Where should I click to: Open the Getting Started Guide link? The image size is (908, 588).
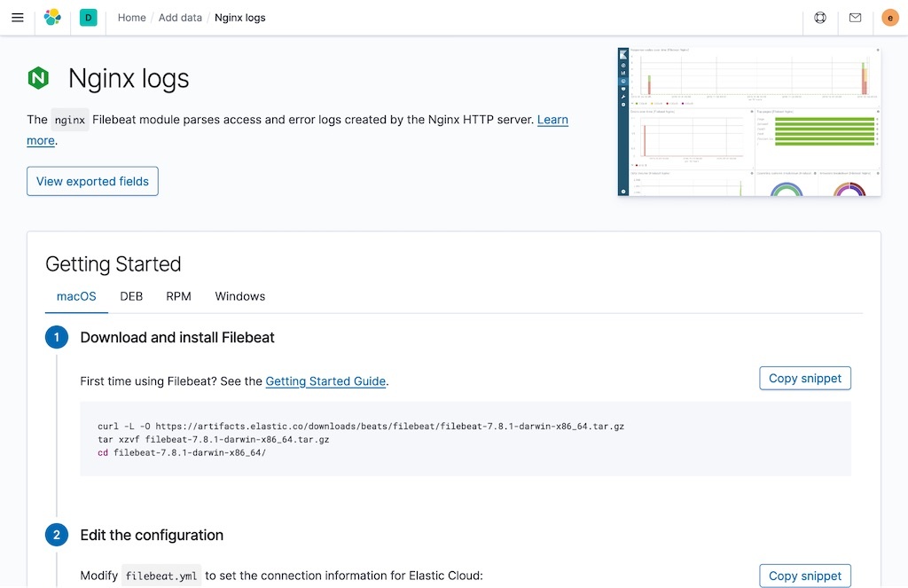pyautogui.click(x=325, y=381)
